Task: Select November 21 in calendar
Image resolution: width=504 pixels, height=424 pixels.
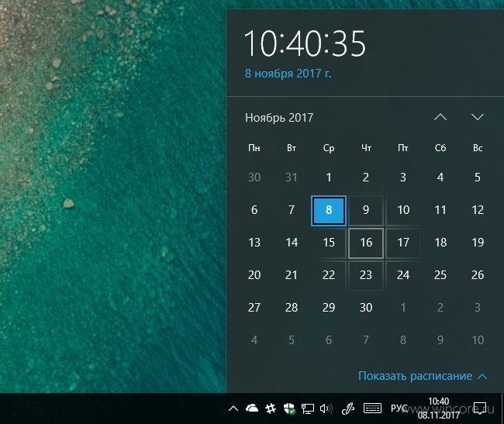Action: pyautogui.click(x=292, y=275)
